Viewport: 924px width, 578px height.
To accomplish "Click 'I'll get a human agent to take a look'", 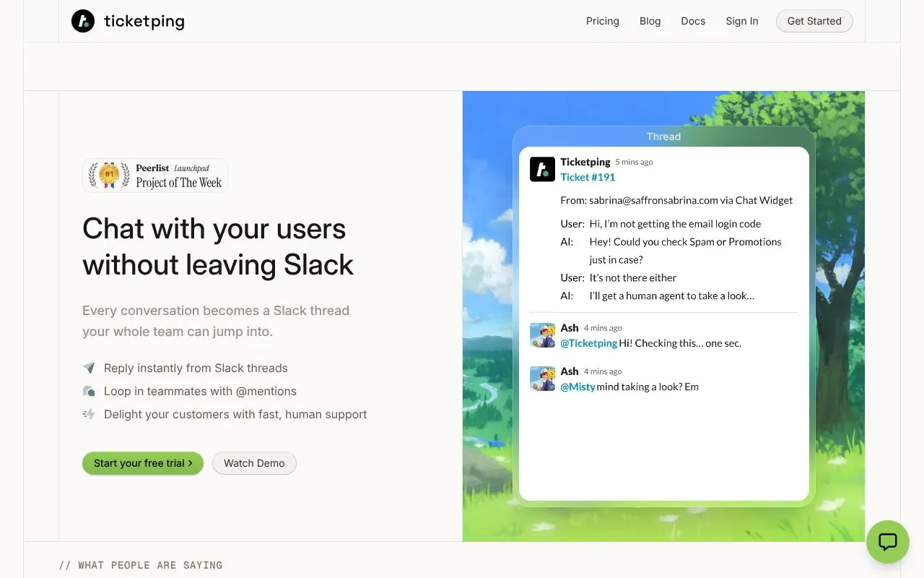I will point(671,296).
